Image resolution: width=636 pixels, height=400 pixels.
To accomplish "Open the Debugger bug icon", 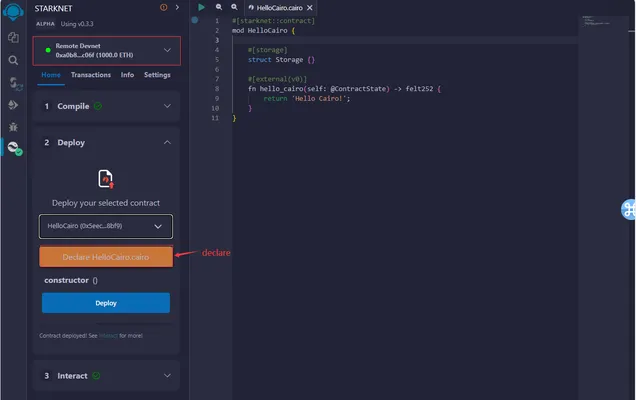I will [13, 127].
